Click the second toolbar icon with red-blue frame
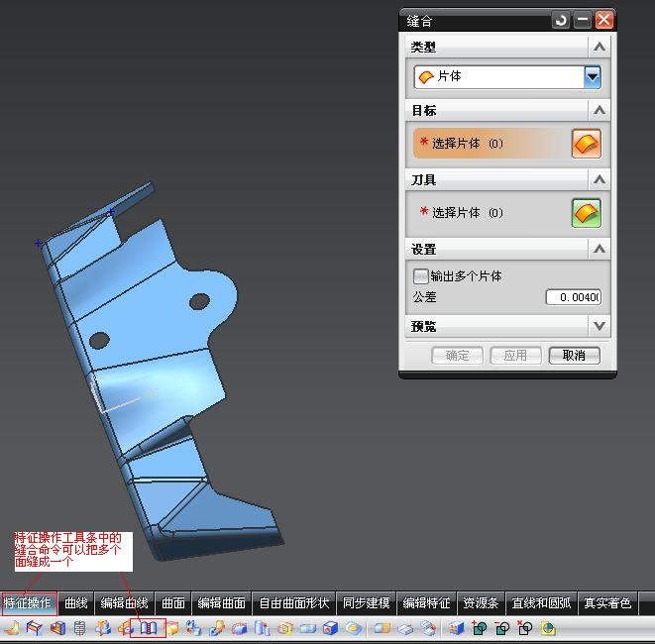Viewport: 655px width, 644px height. [35, 628]
